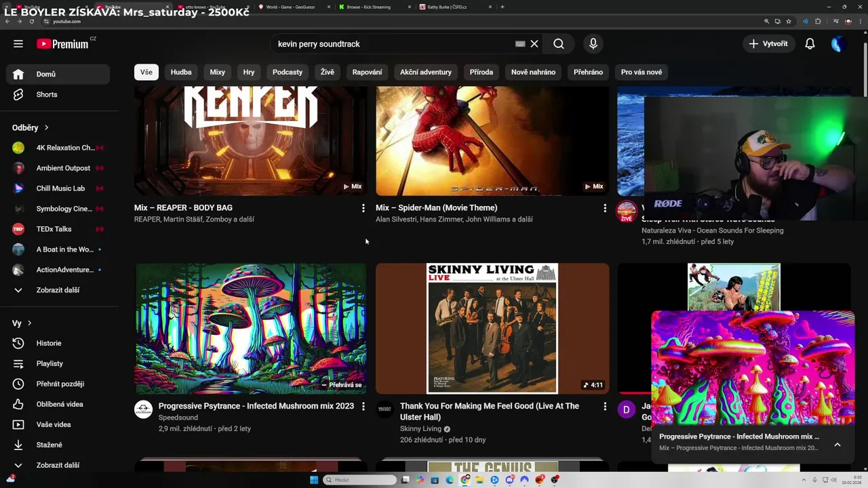The image size is (868, 488).
Task: Clear the search query with the X
Action: 534,43
